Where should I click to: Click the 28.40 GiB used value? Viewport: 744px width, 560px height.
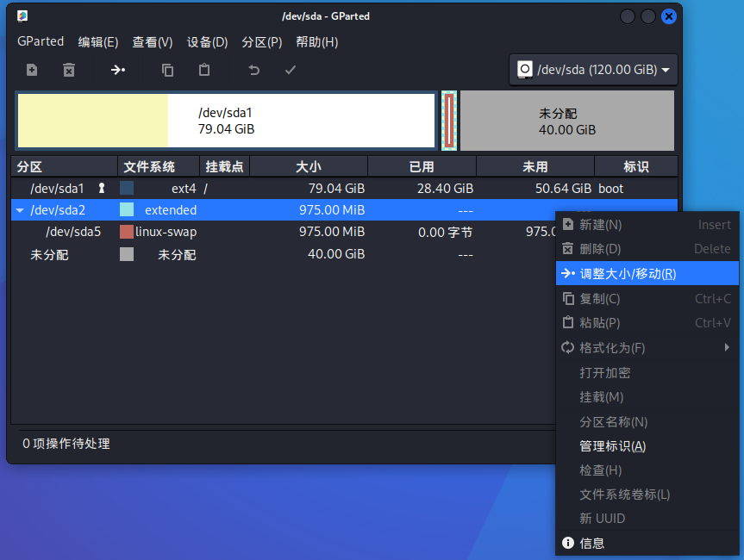tap(445, 189)
